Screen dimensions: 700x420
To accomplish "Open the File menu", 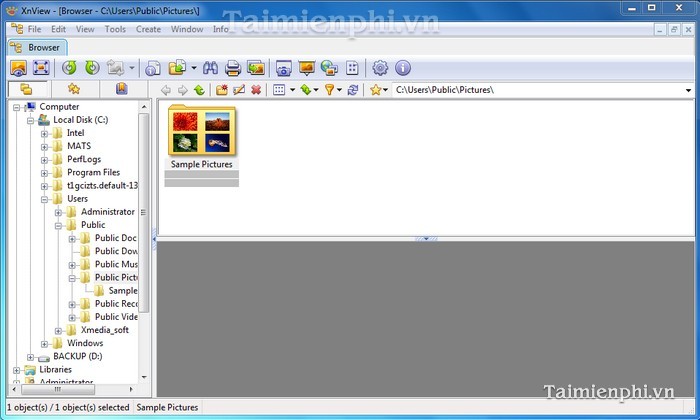I will click(34, 29).
